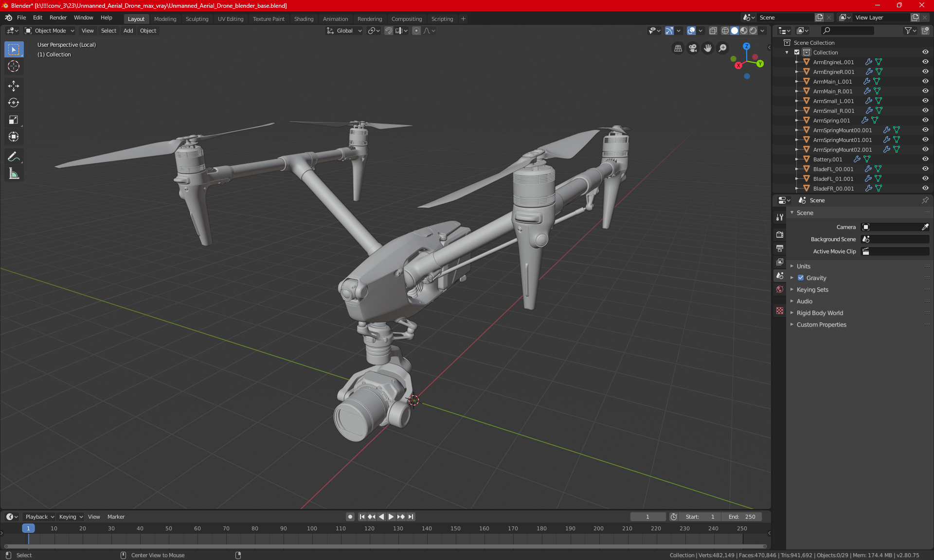Image resolution: width=934 pixels, height=560 pixels.
Task: Activate the 3D Cursor tool
Action: pyautogui.click(x=14, y=67)
